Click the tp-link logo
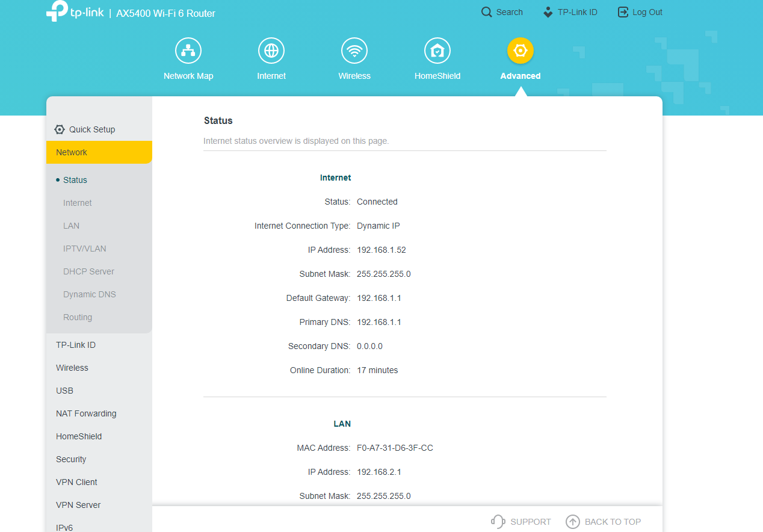 click(x=75, y=12)
